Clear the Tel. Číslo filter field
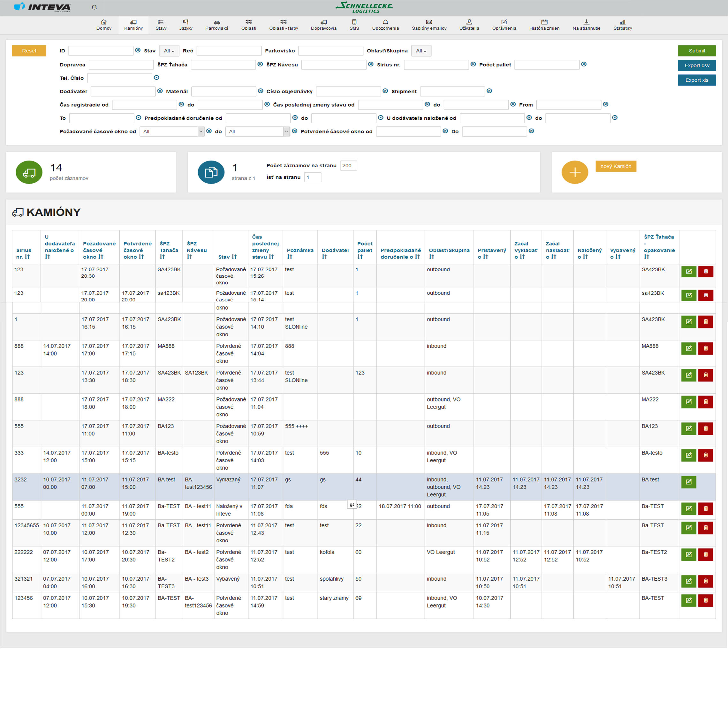The height and width of the screenshot is (715, 728). coord(157,78)
